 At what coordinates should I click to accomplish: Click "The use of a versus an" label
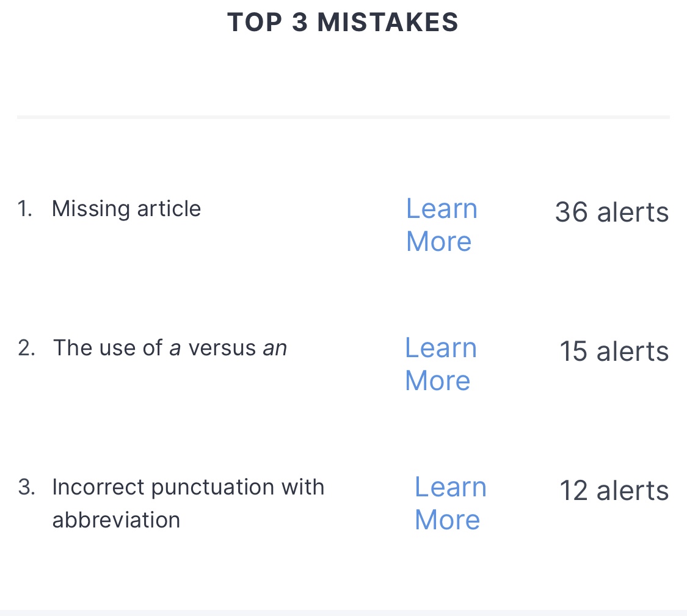170,348
